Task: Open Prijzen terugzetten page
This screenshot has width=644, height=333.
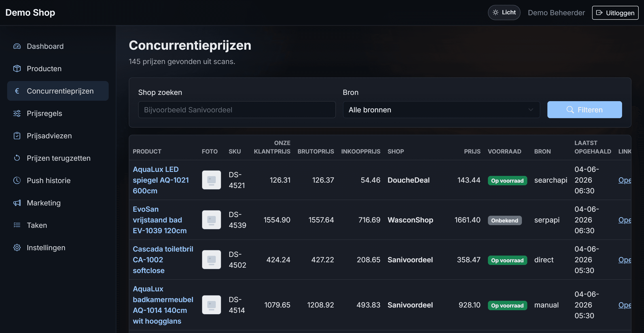Action: 58,158
